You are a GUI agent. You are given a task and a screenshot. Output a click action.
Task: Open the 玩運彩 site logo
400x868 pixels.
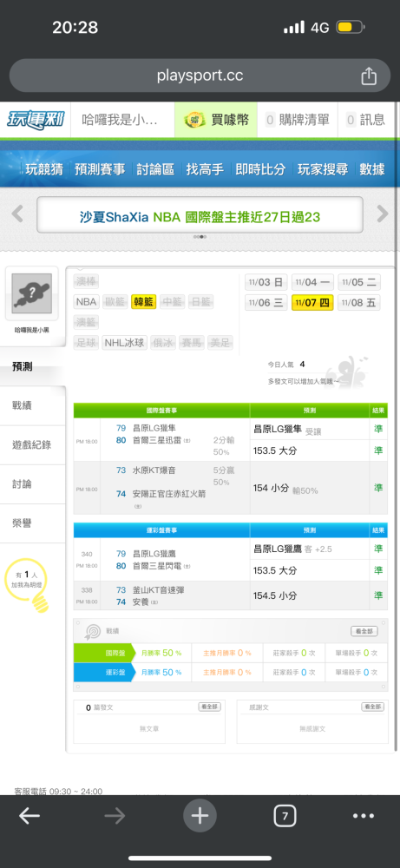coord(36,120)
